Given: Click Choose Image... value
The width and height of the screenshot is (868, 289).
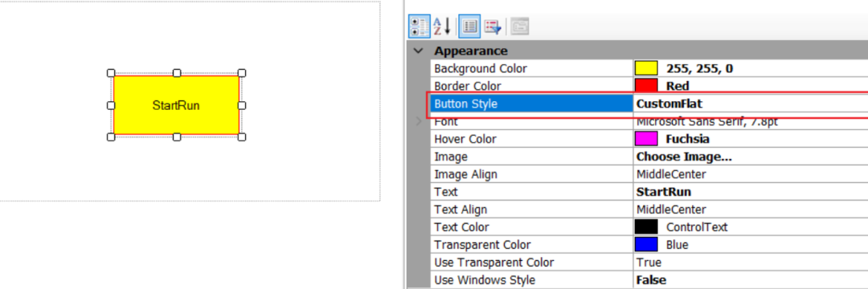Looking at the screenshot, I should [x=684, y=157].
